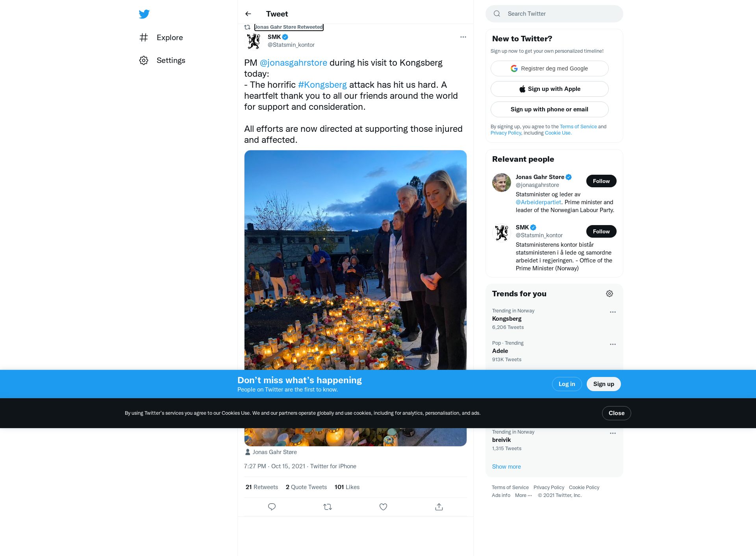Close the cookie notice banner
This screenshot has width=756, height=556.
tap(617, 413)
